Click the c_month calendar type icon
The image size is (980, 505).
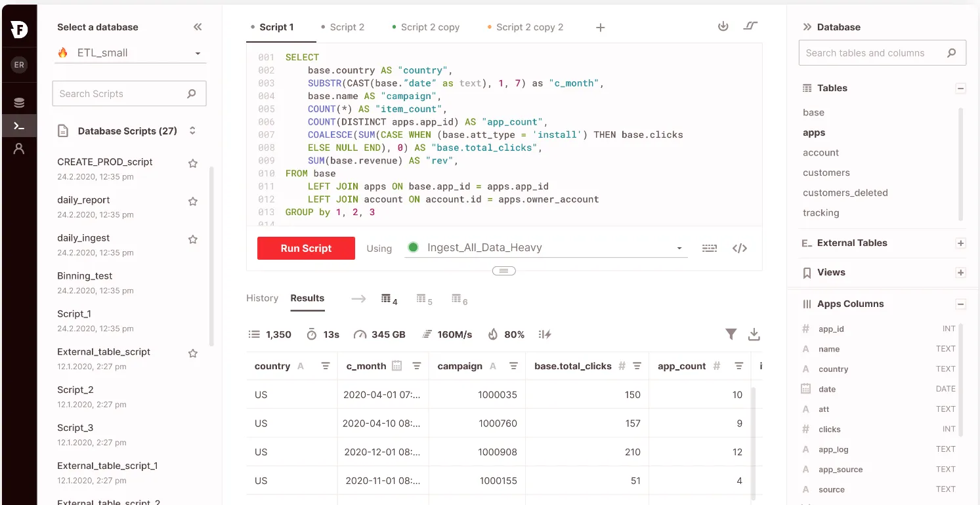pyautogui.click(x=396, y=366)
